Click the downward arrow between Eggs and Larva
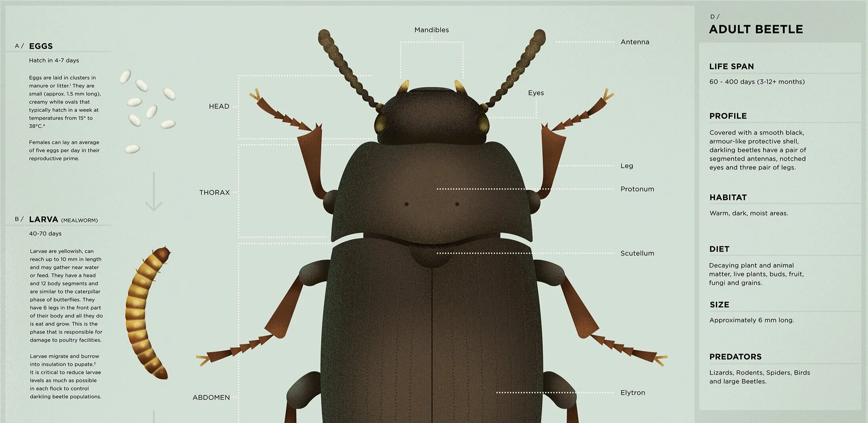 154,191
